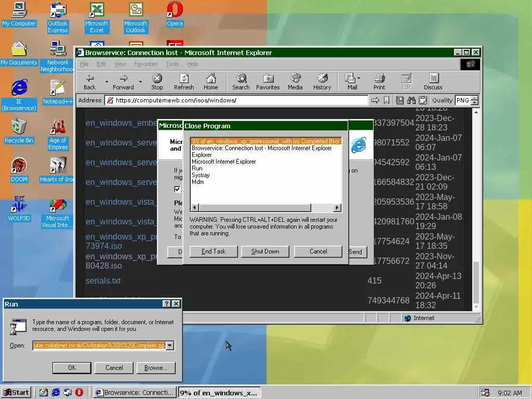Click right arrow of task list scrollbar
Image resolution: width=532 pixels, height=399 pixels.
[x=337, y=208]
